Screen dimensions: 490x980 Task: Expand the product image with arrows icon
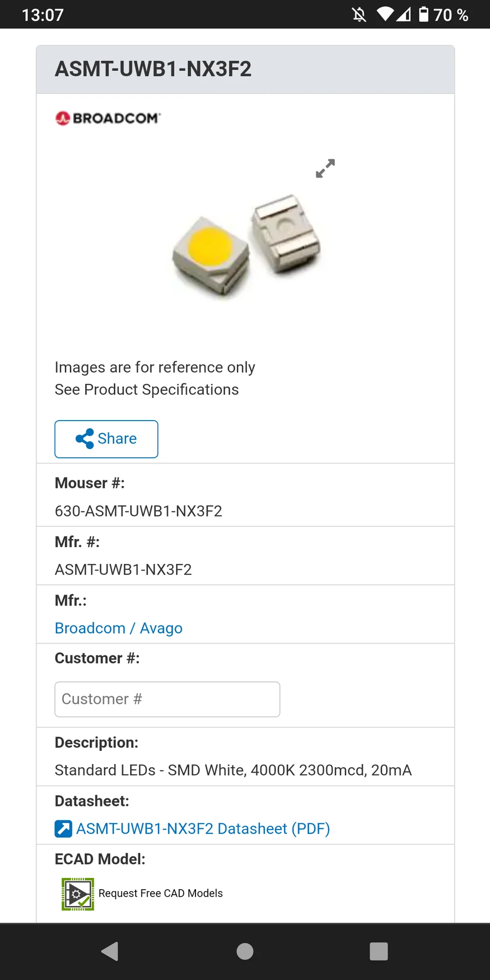coord(325,168)
